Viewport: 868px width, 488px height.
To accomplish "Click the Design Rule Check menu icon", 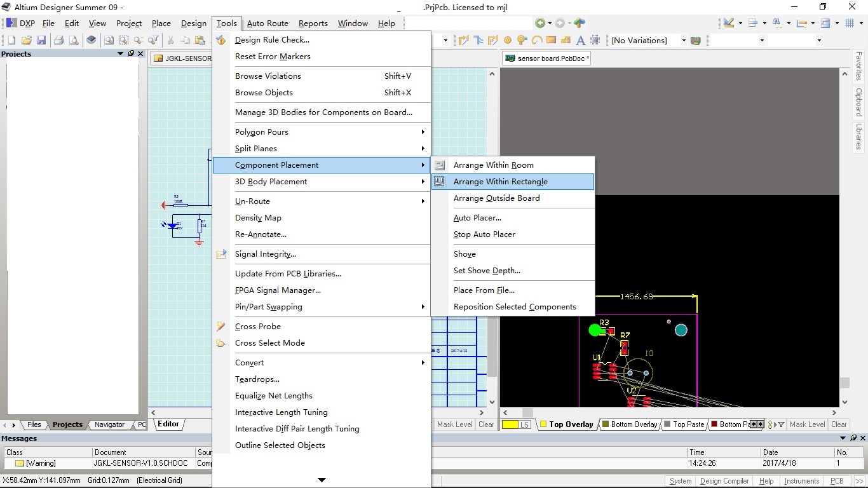I will [x=221, y=40].
